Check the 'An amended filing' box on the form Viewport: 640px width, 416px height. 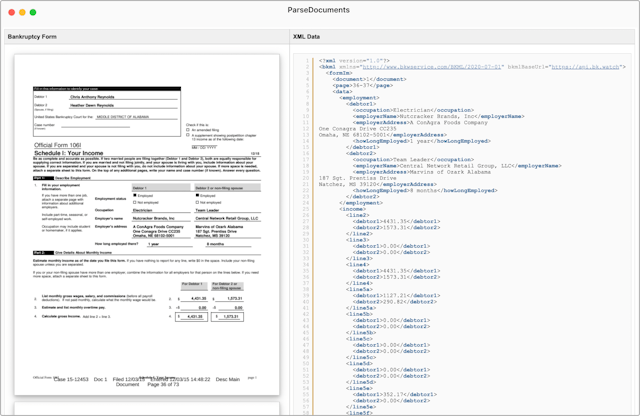[x=188, y=130]
